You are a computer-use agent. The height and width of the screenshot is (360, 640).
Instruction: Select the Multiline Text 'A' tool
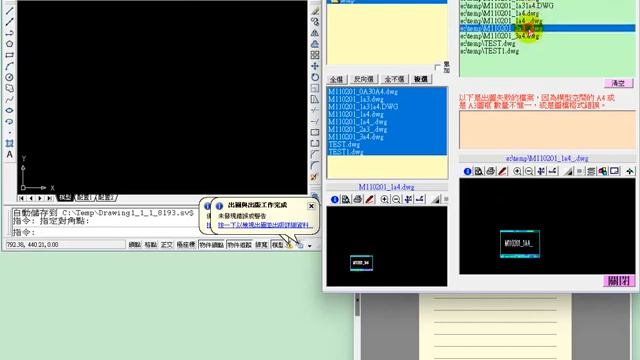(x=9, y=154)
